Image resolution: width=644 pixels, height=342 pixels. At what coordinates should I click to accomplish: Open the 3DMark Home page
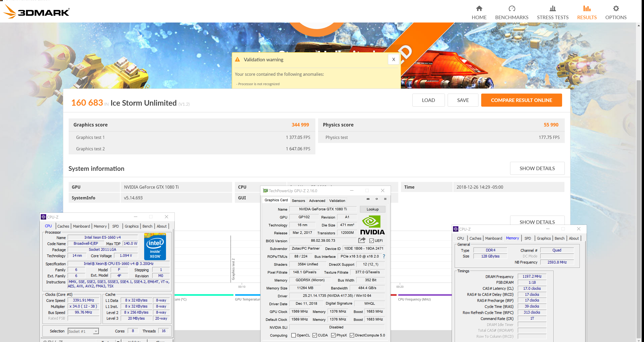coord(479,12)
